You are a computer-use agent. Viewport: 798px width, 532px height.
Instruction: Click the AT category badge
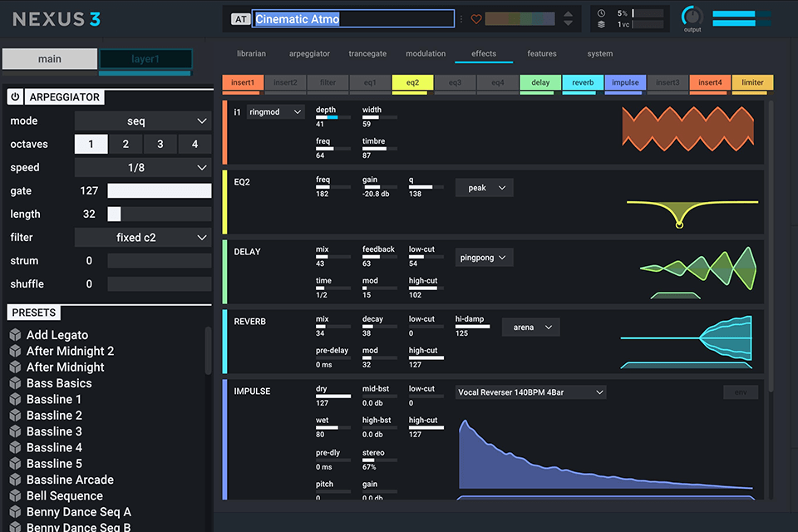(241, 19)
